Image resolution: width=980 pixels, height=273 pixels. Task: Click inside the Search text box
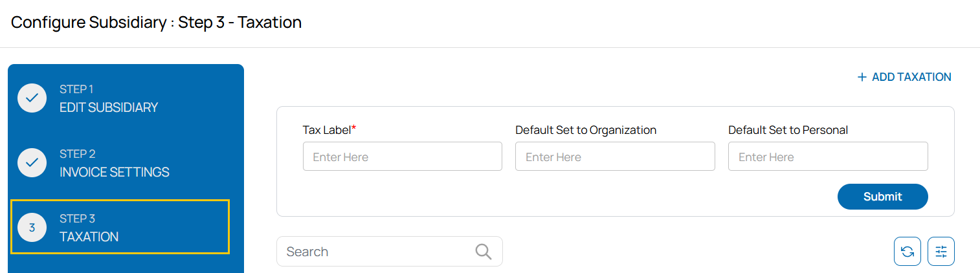coord(375,252)
